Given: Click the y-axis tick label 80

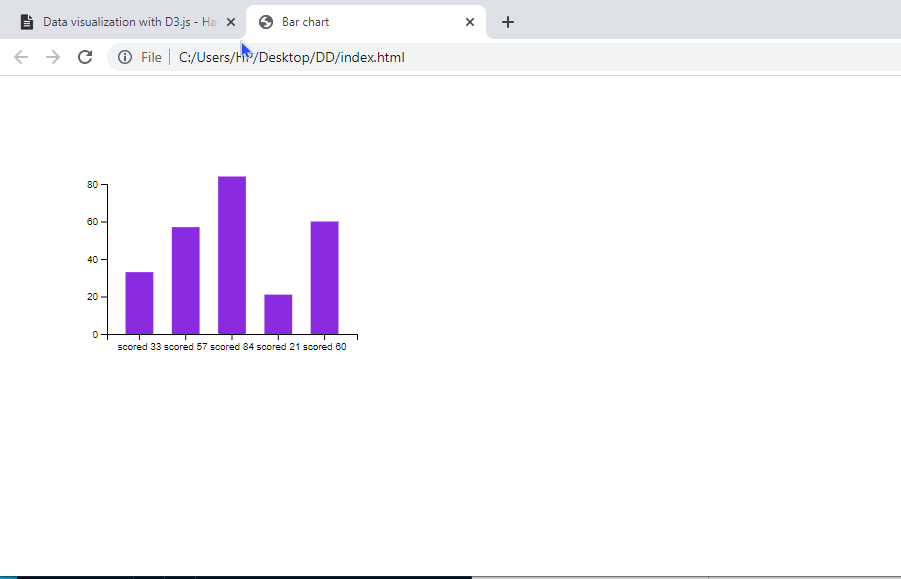Looking at the screenshot, I should click(93, 185).
